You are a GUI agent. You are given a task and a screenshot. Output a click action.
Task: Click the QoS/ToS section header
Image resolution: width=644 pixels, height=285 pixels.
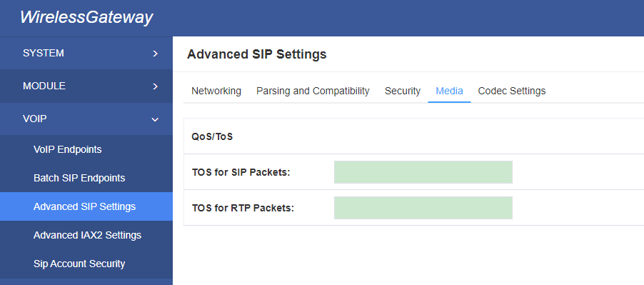[212, 136]
